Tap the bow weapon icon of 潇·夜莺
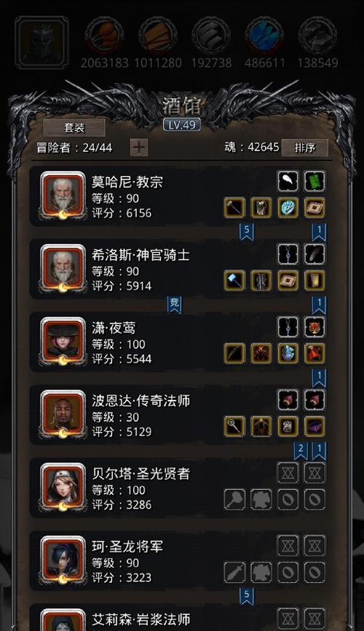The height and width of the screenshot is (631, 364). (234, 353)
